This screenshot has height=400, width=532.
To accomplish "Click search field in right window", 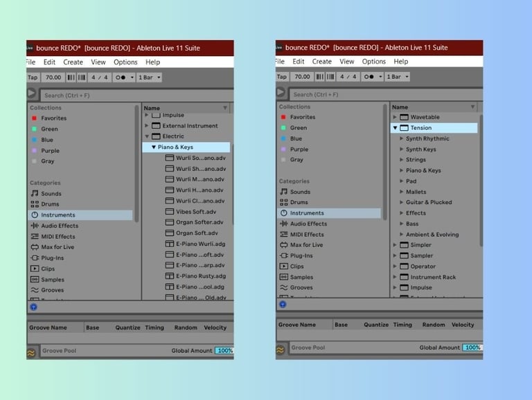I will pos(386,95).
